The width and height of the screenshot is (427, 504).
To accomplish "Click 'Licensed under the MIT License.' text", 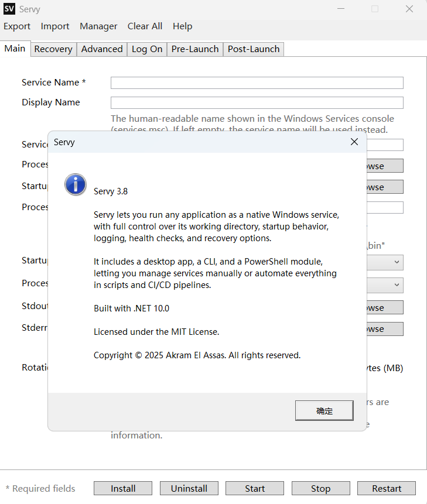I will (x=156, y=332).
